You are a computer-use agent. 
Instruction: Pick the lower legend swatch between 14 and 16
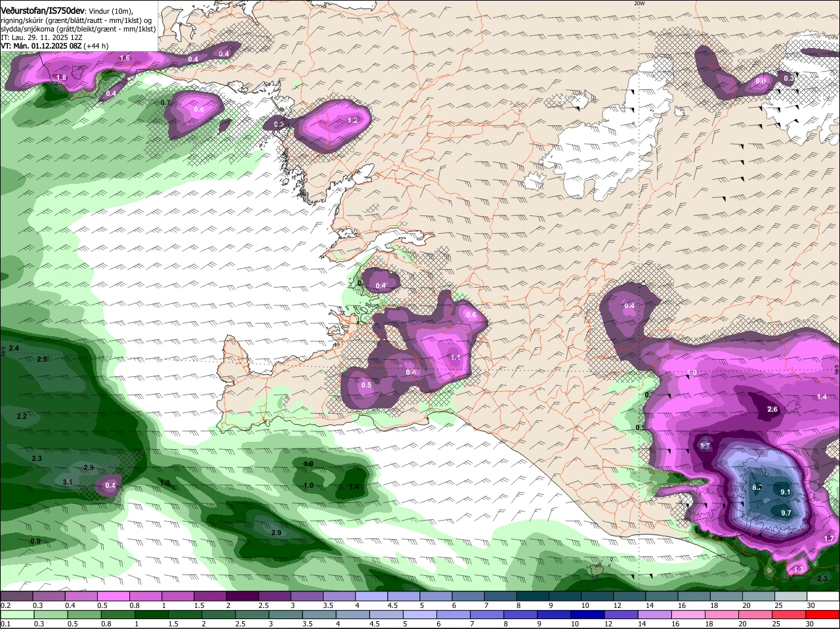pyautogui.click(x=656, y=615)
